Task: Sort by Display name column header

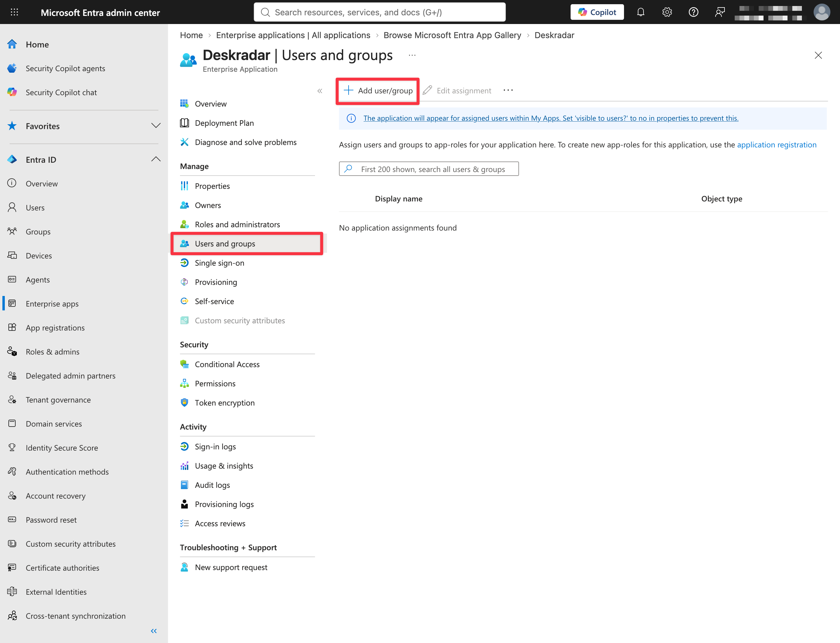Action: click(x=399, y=199)
